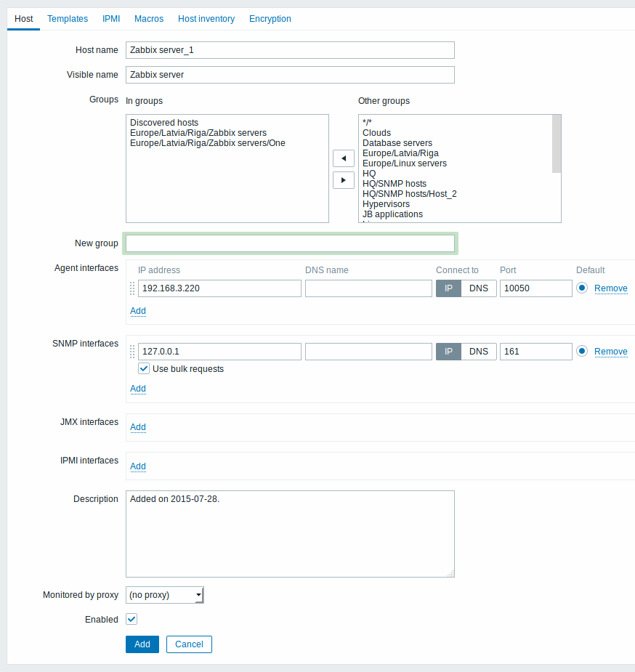Select Hypervisors in Other groups
635x672 pixels.
(386, 204)
